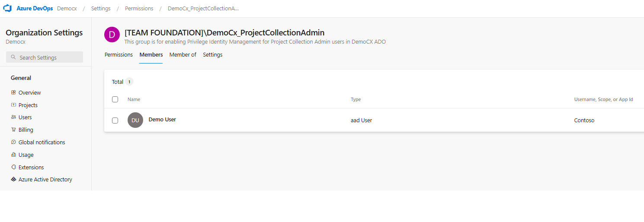Click the Azure Active Directory icon
644x222 pixels.
pyautogui.click(x=13, y=179)
